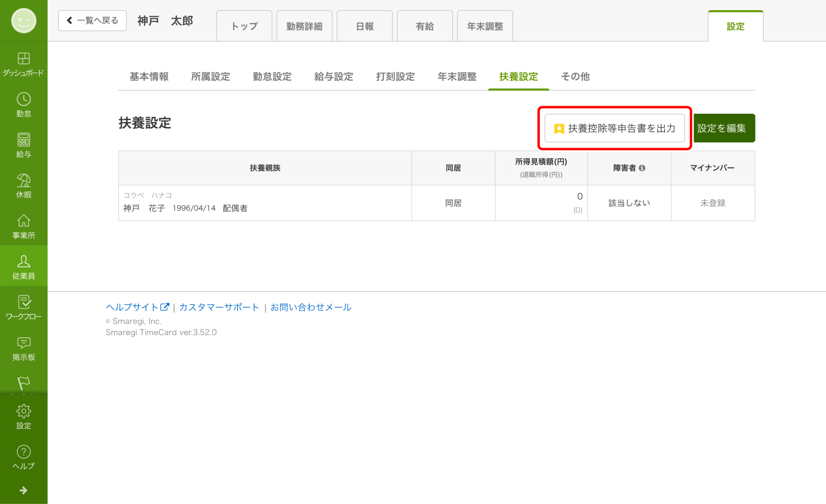Screen dimensions: 826x504
Task: Go back with 一覧へ戻る button
Action: [92, 21]
